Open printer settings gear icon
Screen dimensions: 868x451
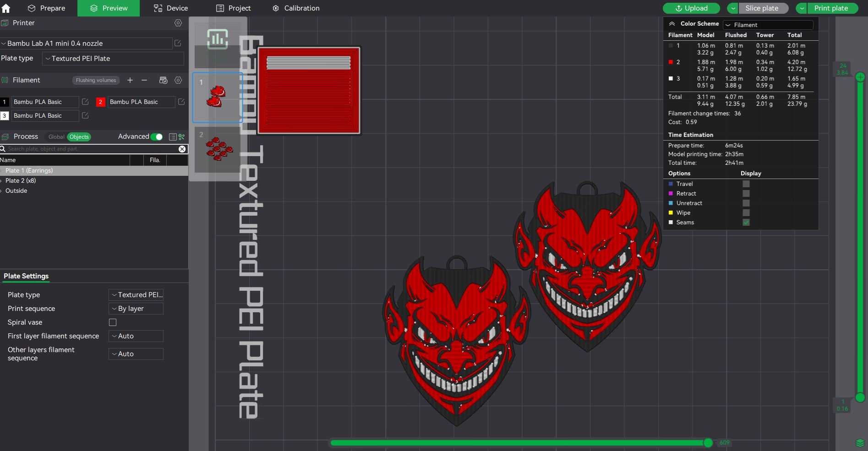(178, 23)
